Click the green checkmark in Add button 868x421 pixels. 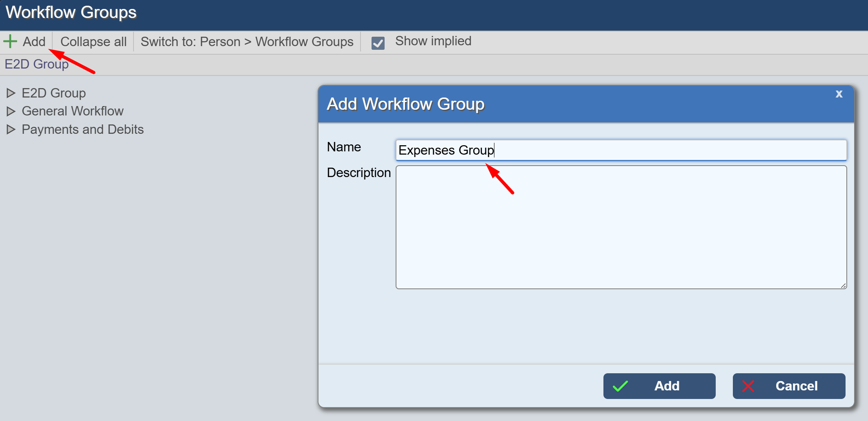(620, 386)
